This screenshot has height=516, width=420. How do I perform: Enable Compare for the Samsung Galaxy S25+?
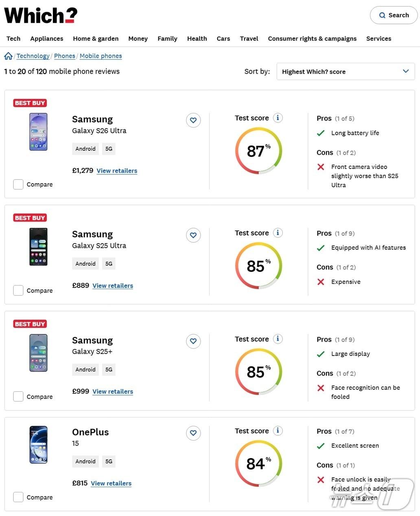(18, 396)
